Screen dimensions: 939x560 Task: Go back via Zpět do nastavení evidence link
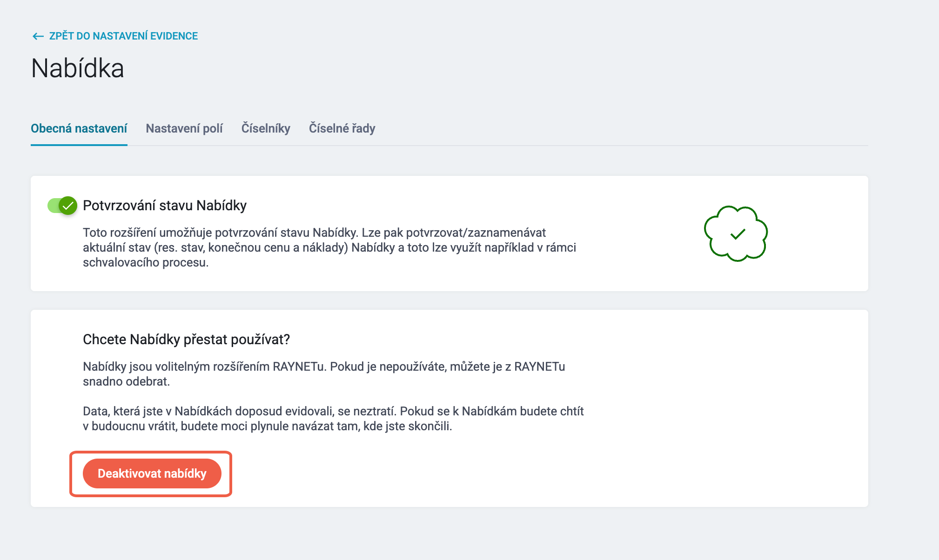(115, 36)
